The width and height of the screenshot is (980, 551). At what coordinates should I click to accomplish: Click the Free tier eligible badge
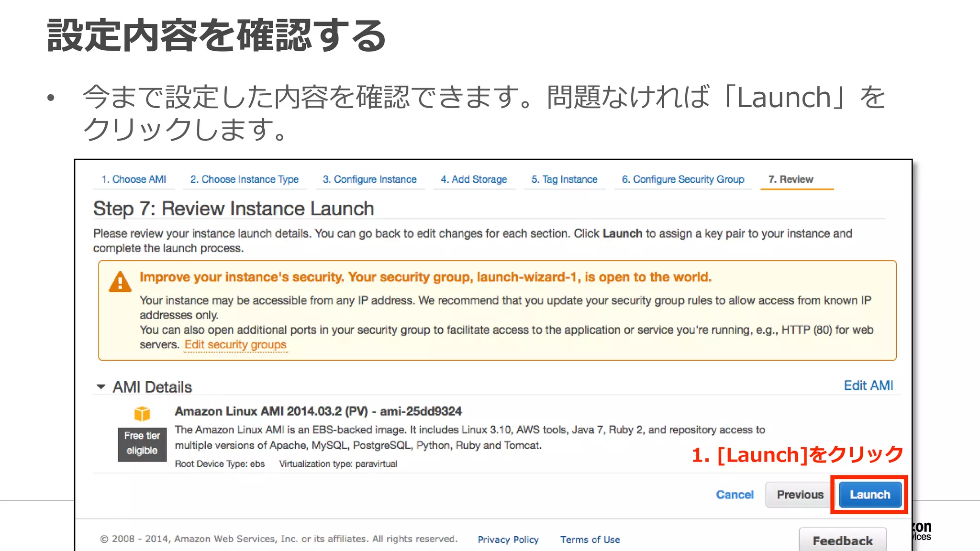142,444
